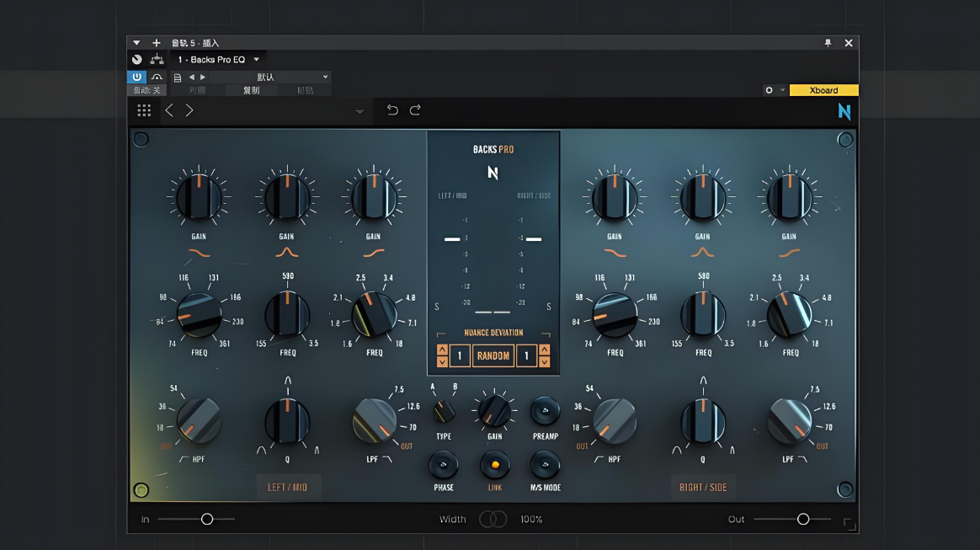Open the '1 - Backs Pro EQ' plugin dropdown
Screen dimensions: 980x550
(218, 59)
